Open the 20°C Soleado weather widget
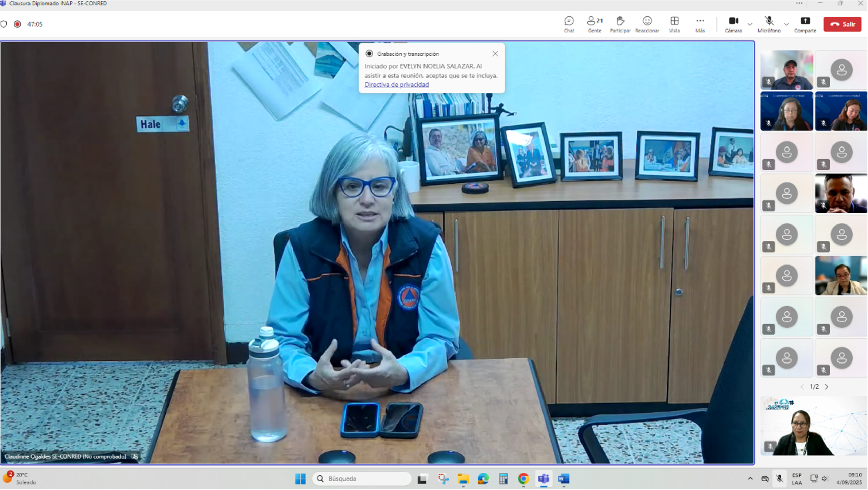Viewport: 868px width, 490px height. 20,478
